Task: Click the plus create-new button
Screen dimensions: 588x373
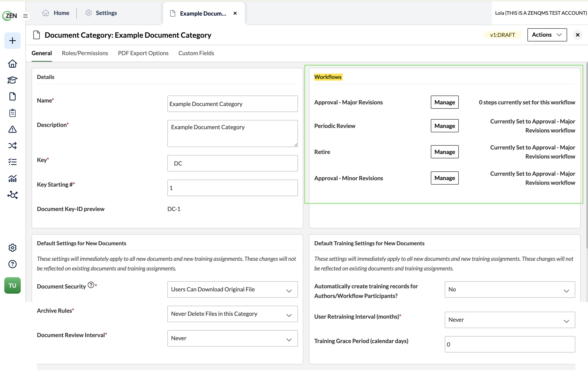Action: (13, 41)
